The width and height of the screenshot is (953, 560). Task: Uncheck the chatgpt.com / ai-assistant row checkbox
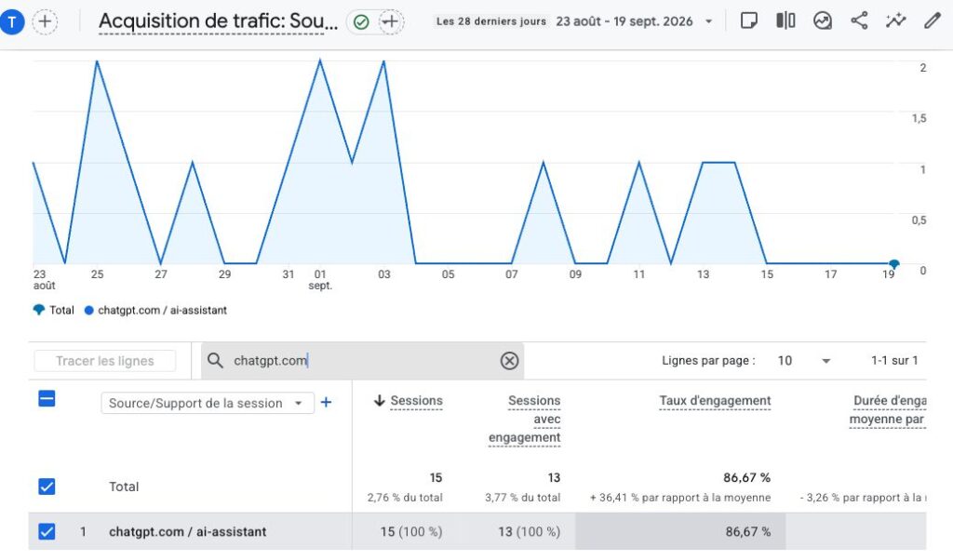tap(47, 531)
